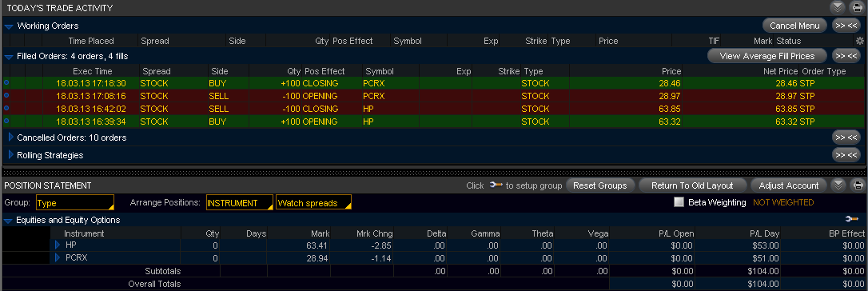Select exec time '18.03.13 16:42:02' cell

[91, 109]
